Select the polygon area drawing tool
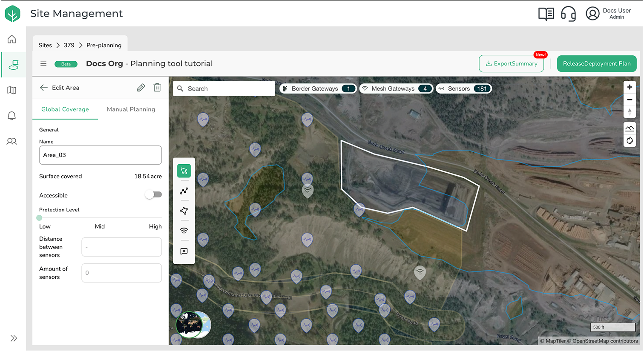The height and width of the screenshot is (351, 644). click(184, 211)
